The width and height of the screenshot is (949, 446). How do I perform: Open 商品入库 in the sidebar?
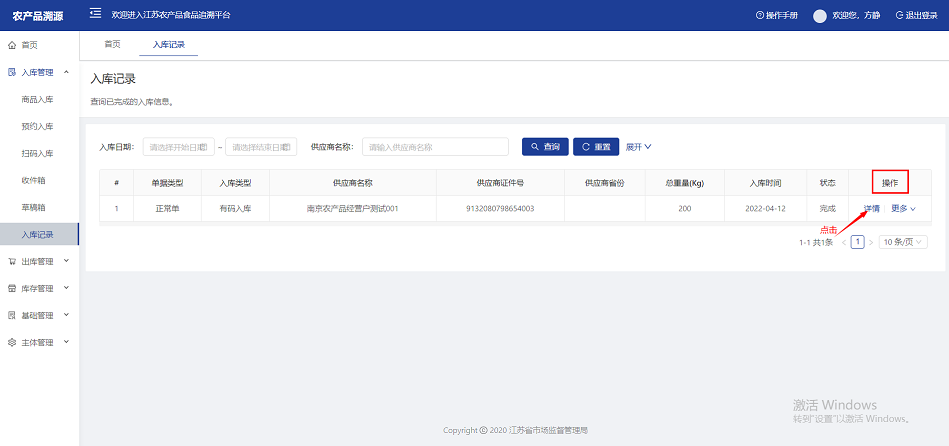(37, 100)
